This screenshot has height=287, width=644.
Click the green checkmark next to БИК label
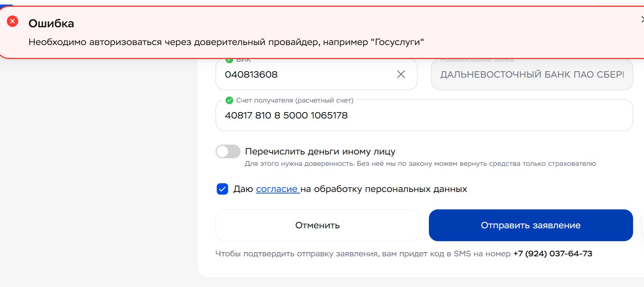coord(229,60)
